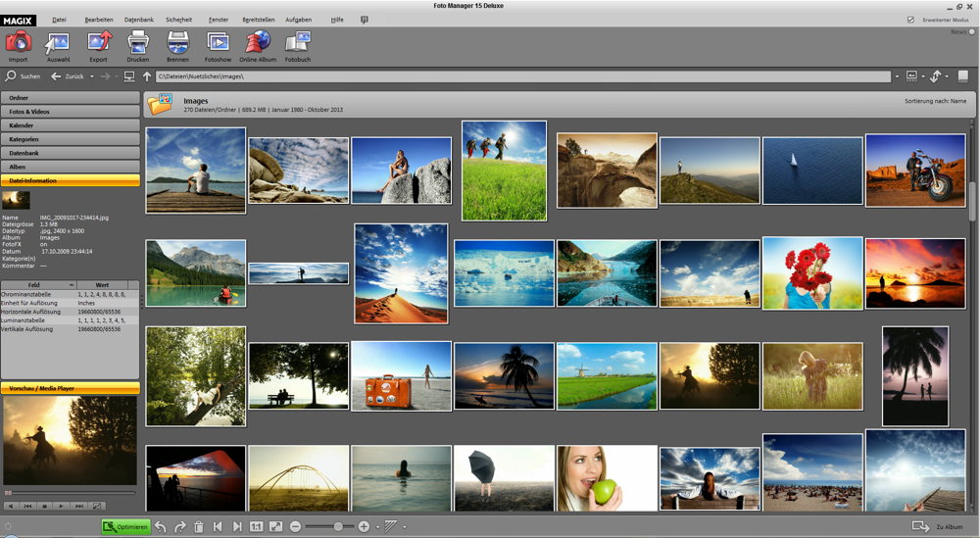Click the green Optimieren button
Screen dimensions: 980x538
126,527
